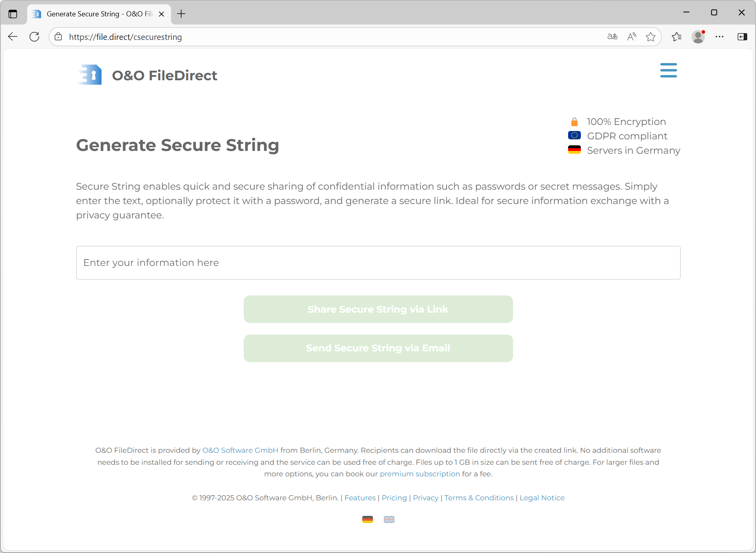756x553 pixels.
Task: Open the premium subscription link
Action: [420, 474]
